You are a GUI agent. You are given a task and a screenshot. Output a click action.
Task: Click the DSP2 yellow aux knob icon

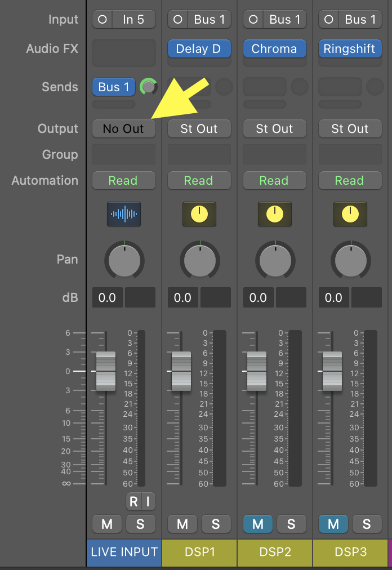point(274,214)
